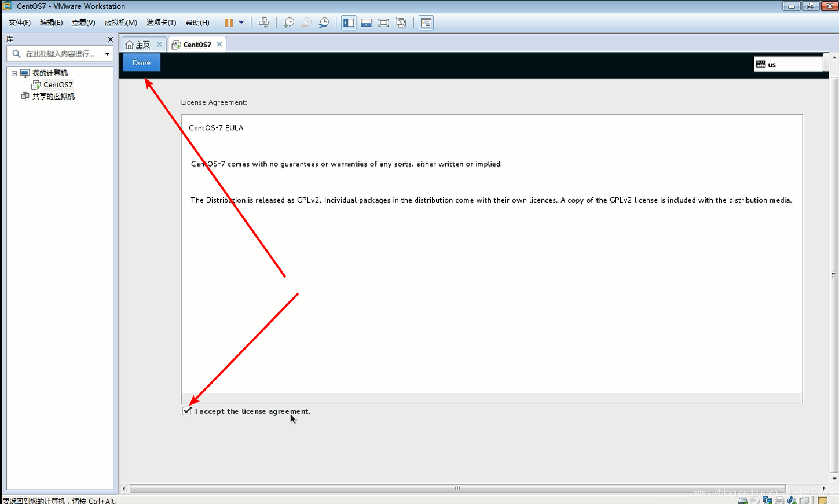This screenshot has height=504, width=839.
Task: Activate Unity mode toolbar icon
Action: click(401, 23)
